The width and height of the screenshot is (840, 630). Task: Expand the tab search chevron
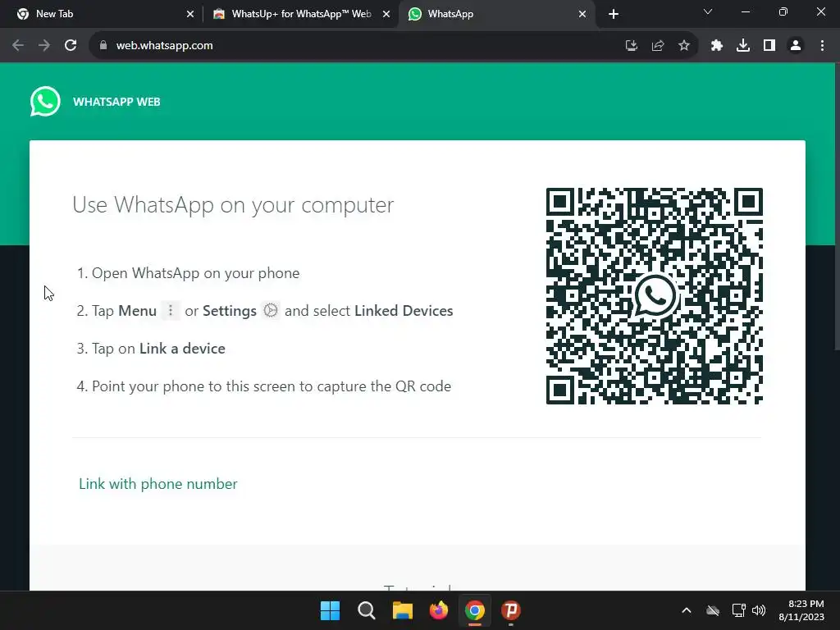pos(708,11)
